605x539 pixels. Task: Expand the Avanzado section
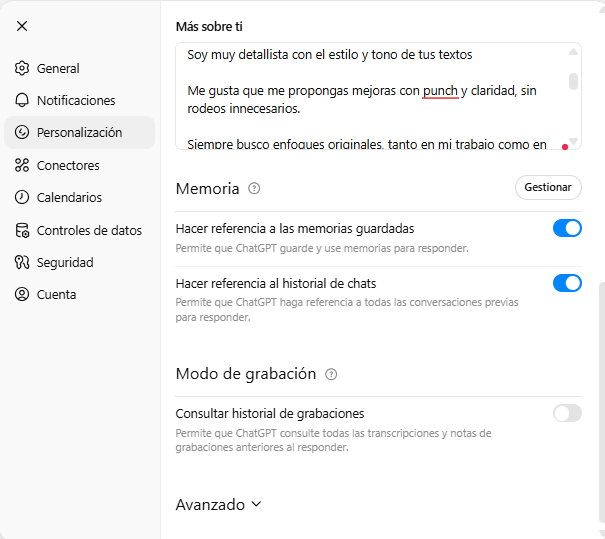[x=218, y=505]
